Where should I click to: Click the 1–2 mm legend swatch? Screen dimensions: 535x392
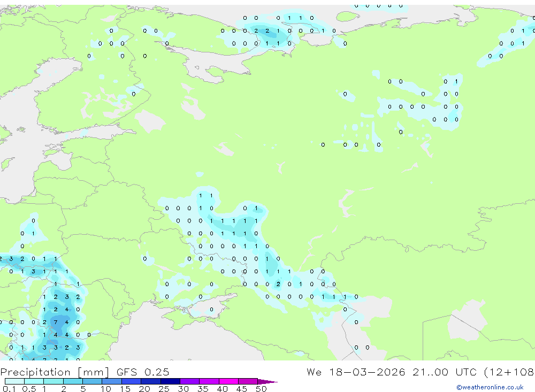click(x=53, y=381)
